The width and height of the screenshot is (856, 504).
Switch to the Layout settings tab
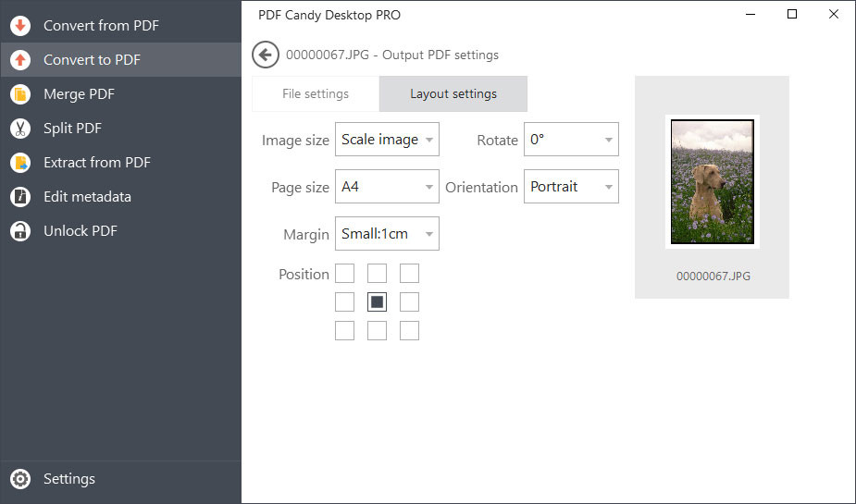453,93
